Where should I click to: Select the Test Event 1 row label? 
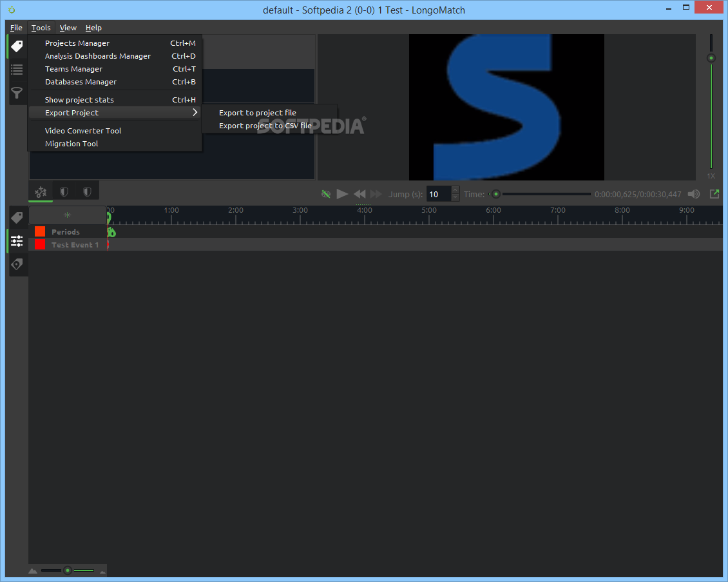click(75, 245)
